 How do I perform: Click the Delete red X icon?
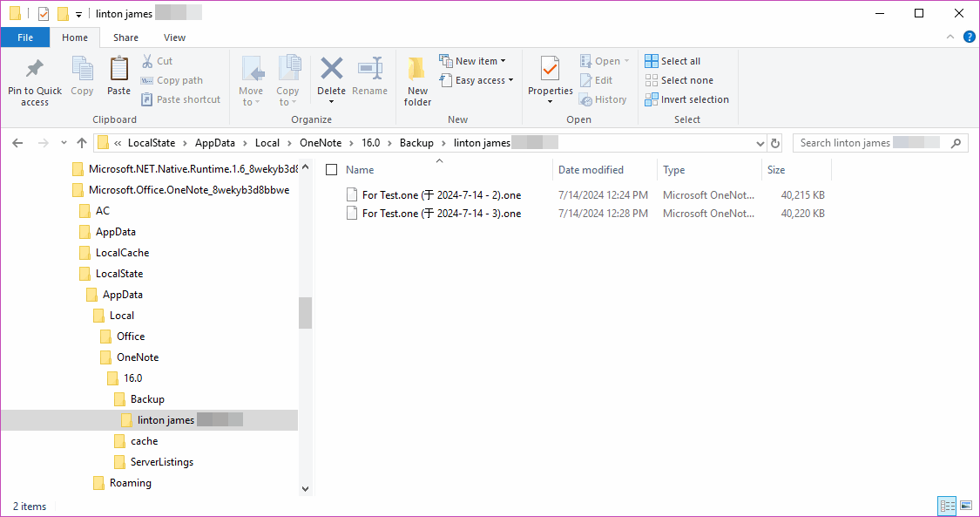331,68
